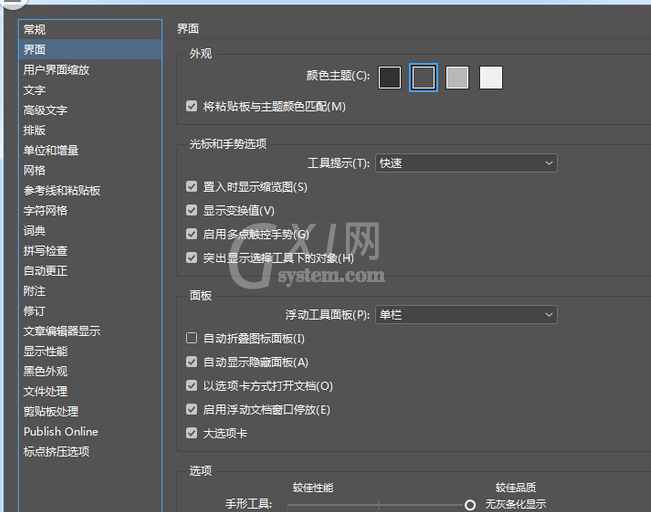Open the 词典 category
Image resolution: width=651 pixels, height=512 pixels.
click(90, 230)
